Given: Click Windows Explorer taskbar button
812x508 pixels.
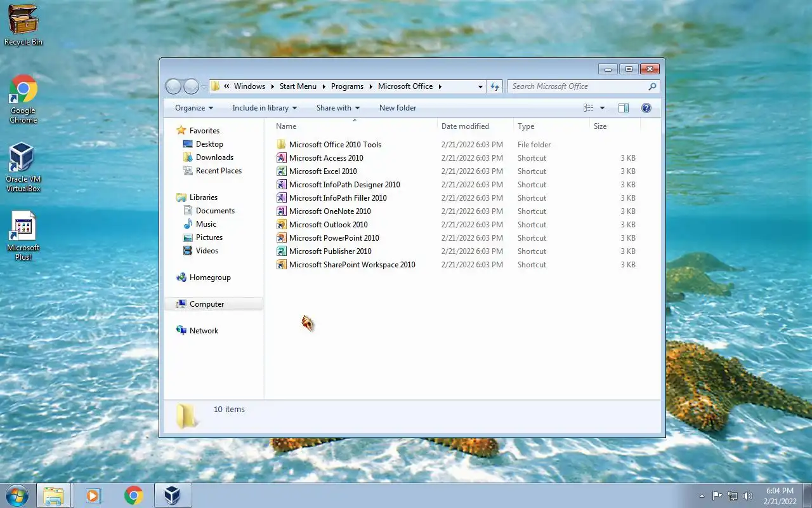Looking at the screenshot, I should (x=53, y=495).
